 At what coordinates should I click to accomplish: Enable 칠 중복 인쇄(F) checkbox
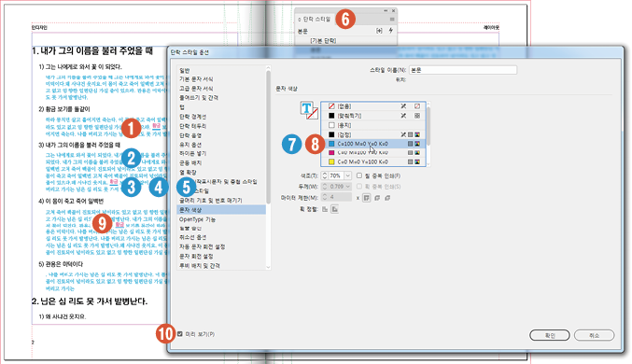(x=359, y=175)
